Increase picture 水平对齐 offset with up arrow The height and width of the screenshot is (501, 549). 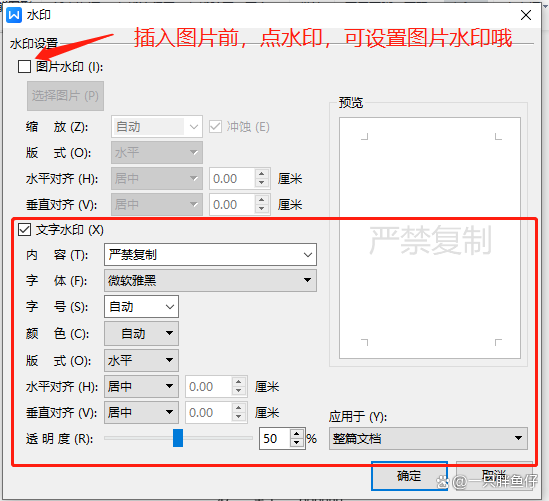point(262,174)
